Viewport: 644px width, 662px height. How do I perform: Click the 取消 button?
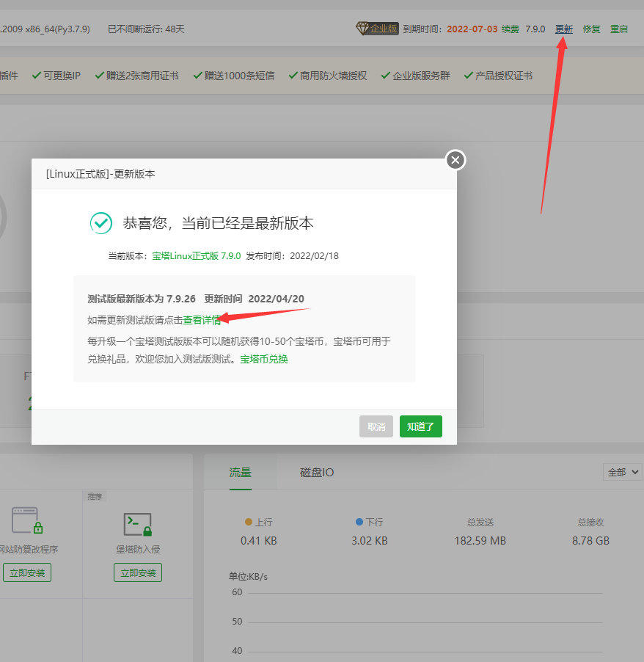376,426
